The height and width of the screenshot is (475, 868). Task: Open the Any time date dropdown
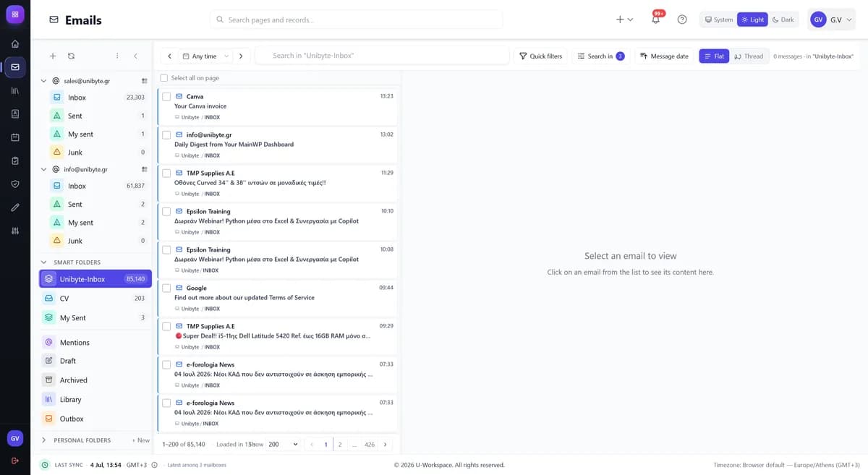tap(205, 56)
